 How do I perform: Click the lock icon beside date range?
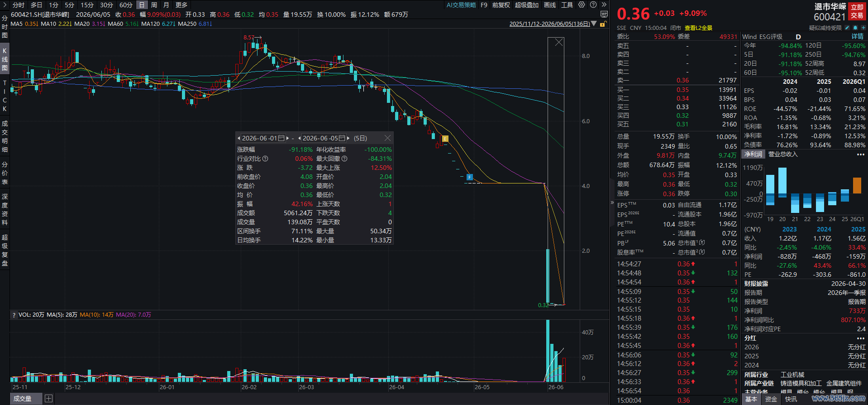pyautogui.click(x=602, y=24)
